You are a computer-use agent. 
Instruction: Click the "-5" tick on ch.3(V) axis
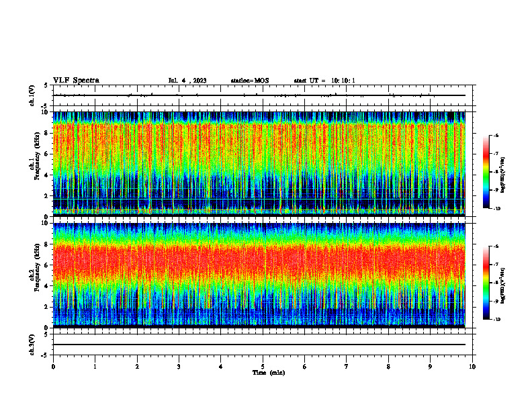[45, 355]
